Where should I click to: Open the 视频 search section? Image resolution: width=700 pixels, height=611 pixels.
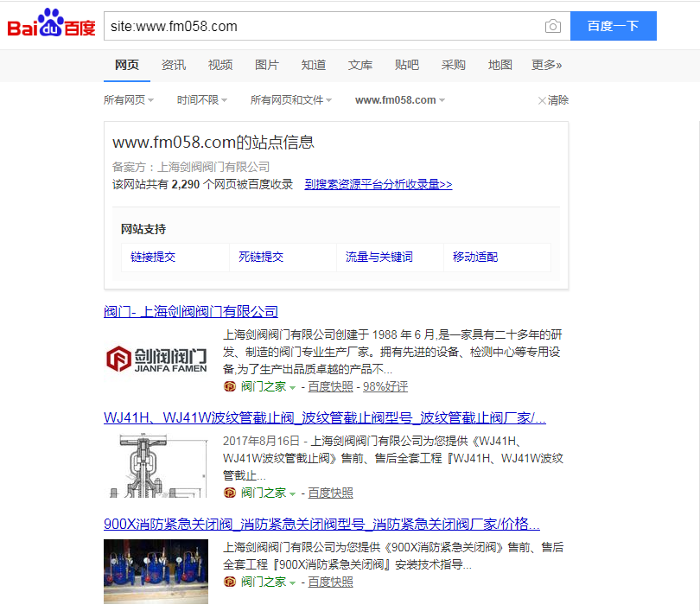220,65
